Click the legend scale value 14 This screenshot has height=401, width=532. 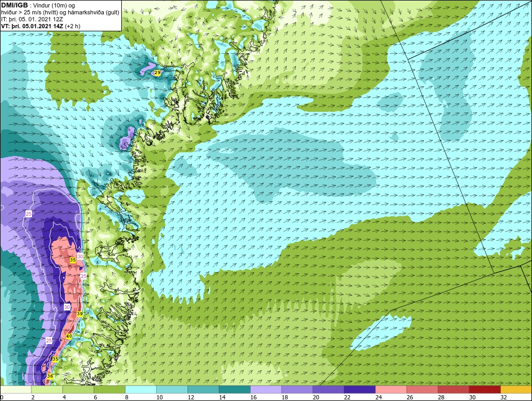tap(222, 397)
